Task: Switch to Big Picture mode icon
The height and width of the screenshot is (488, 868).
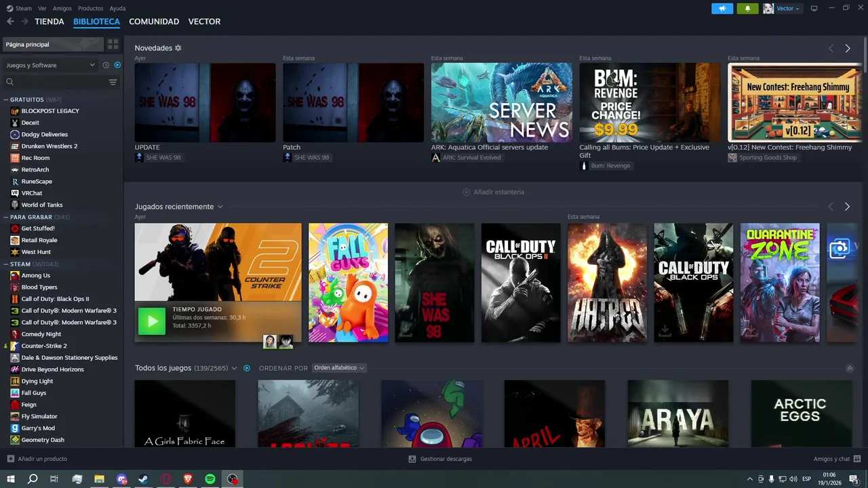Action: 814,8
